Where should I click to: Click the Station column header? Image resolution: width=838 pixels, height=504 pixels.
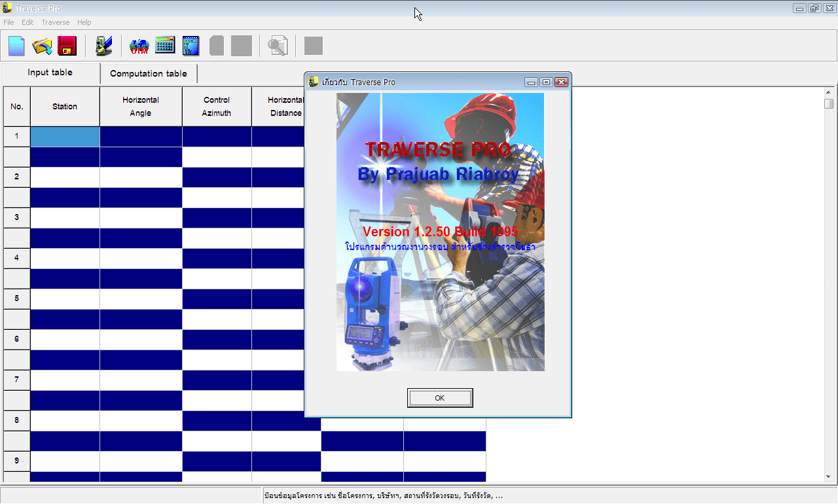pyautogui.click(x=65, y=107)
